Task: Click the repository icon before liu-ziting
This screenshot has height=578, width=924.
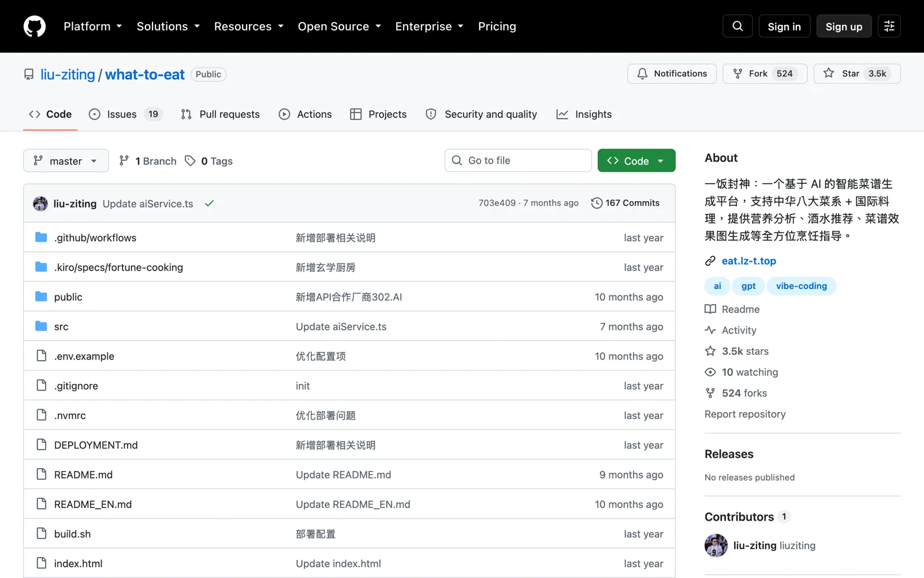Action: pos(29,75)
